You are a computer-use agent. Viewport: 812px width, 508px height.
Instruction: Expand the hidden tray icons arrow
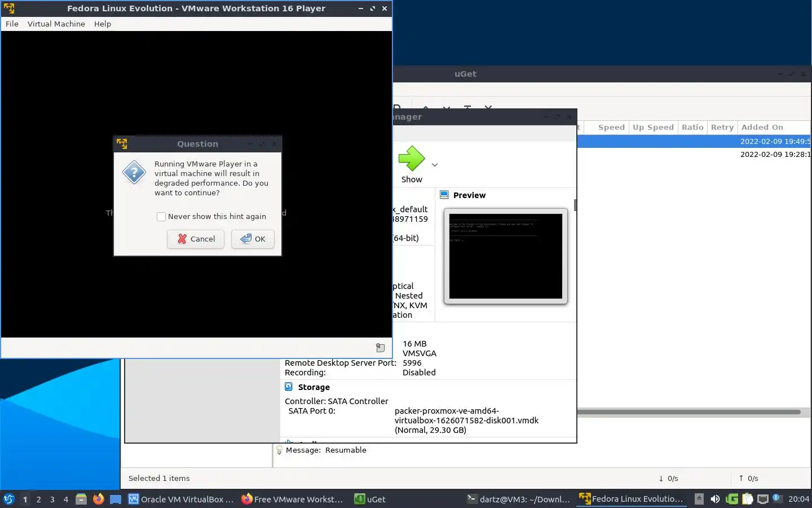point(699,499)
